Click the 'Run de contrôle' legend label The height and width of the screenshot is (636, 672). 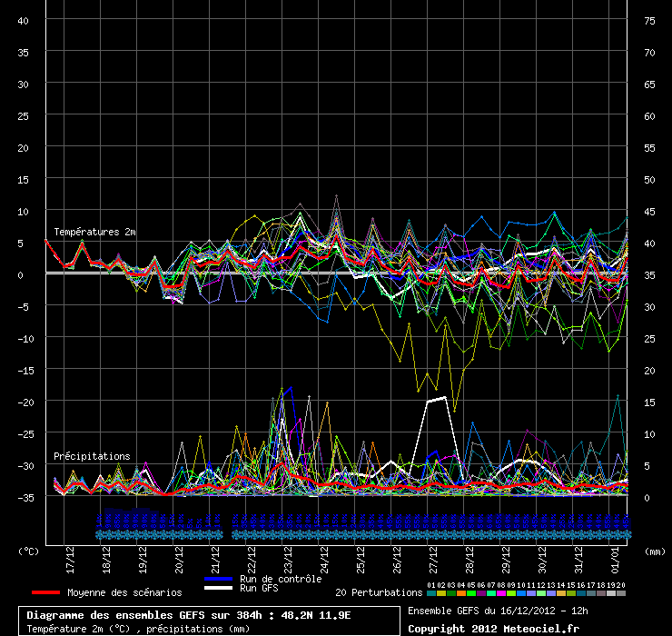tap(281, 579)
